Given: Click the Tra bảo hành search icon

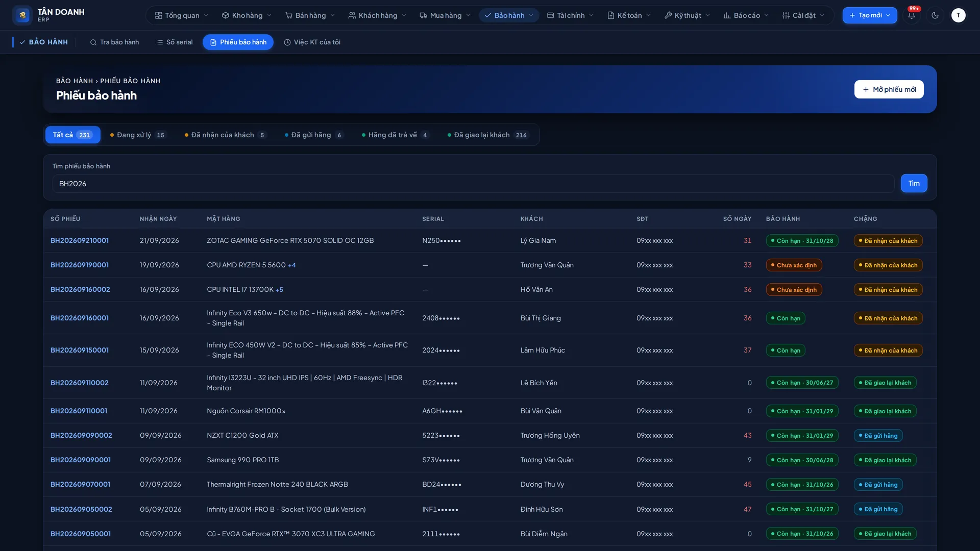Looking at the screenshot, I should [93, 42].
